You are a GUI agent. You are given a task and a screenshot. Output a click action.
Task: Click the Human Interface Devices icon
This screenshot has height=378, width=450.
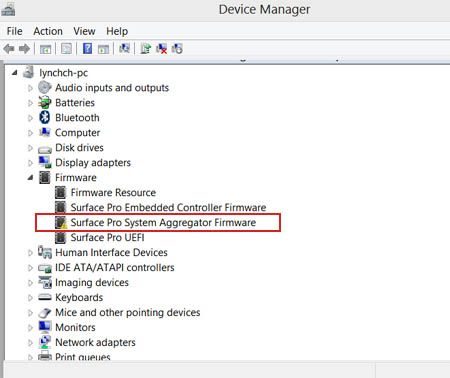pyautogui.click(x=45, y=252)
